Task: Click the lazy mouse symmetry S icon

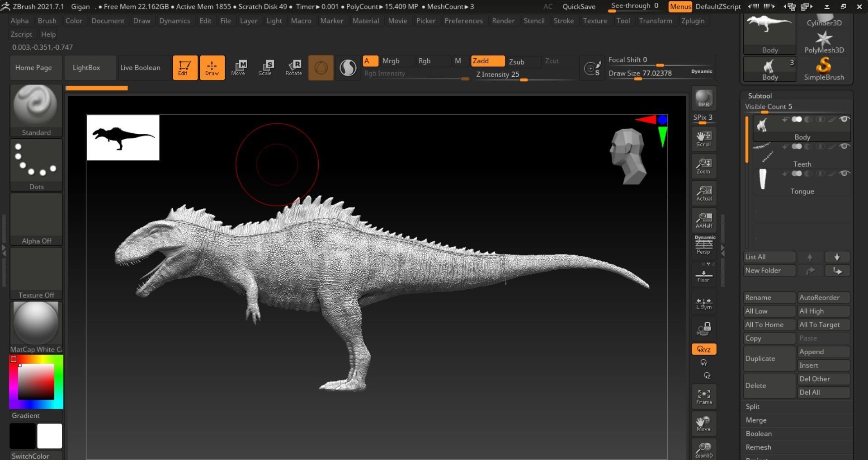Action: point(592,68)
